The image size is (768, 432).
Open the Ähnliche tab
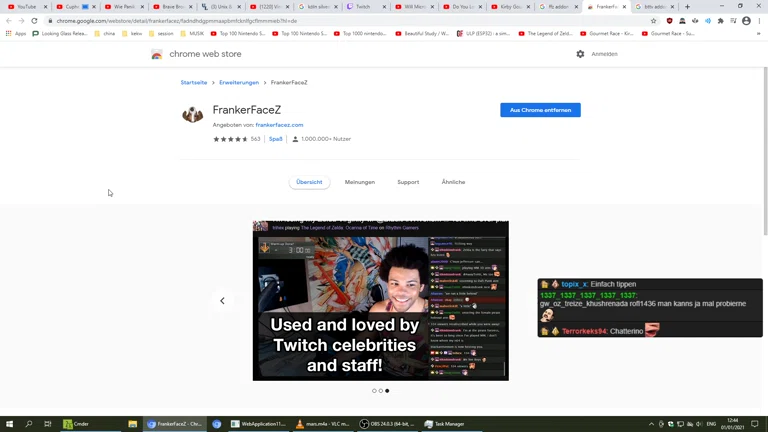point(453,182)
